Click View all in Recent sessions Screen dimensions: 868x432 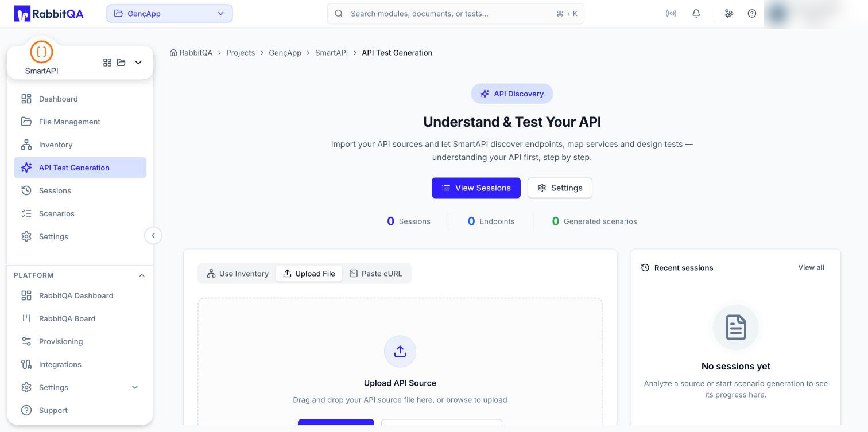click(x=811, y=268)
